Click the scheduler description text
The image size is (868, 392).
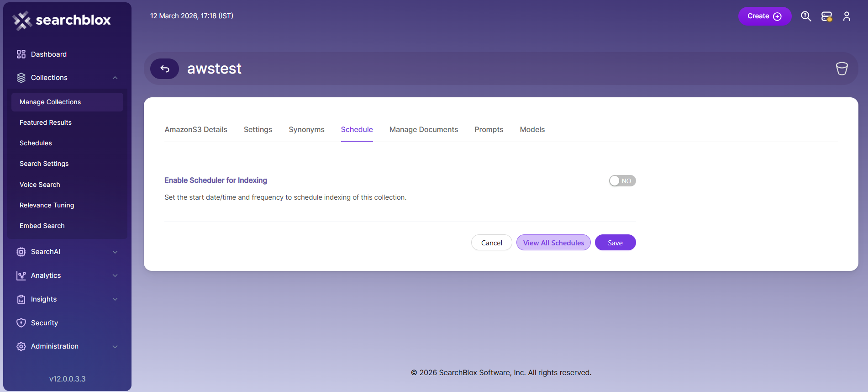coord(285,197)
